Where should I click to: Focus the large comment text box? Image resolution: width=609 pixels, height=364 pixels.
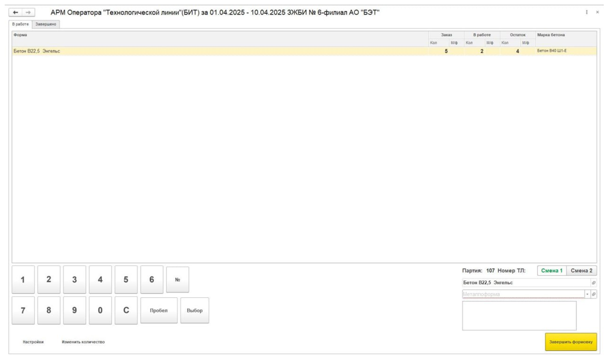(519, 316)
